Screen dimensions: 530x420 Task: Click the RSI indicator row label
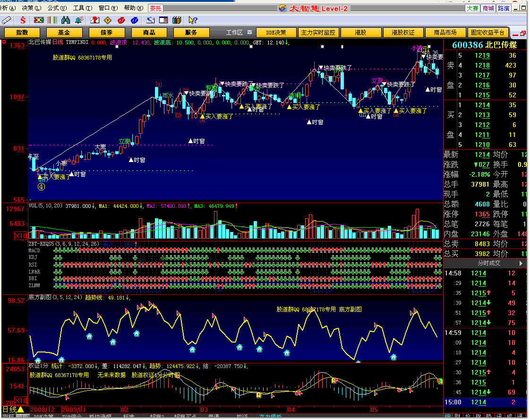(x=33, y=265)
